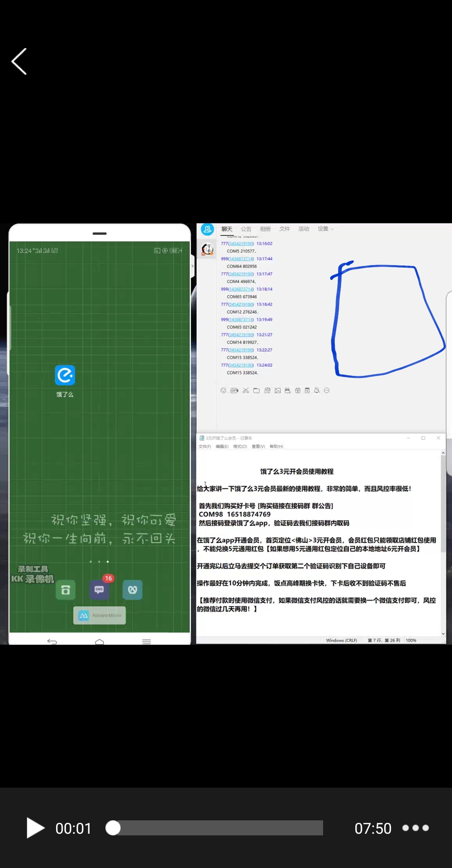Open Notepad 查看(V) menu

pos(258,447)
